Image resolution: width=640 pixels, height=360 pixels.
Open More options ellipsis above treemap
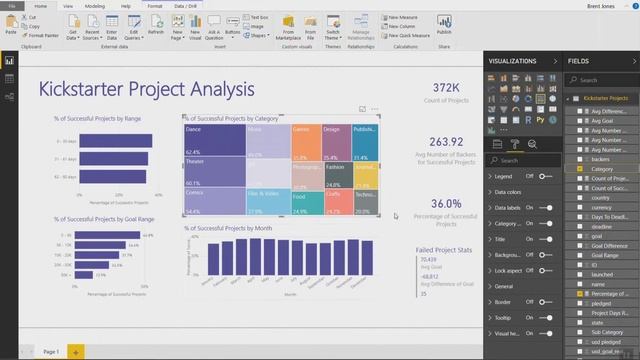pos(375,109)
